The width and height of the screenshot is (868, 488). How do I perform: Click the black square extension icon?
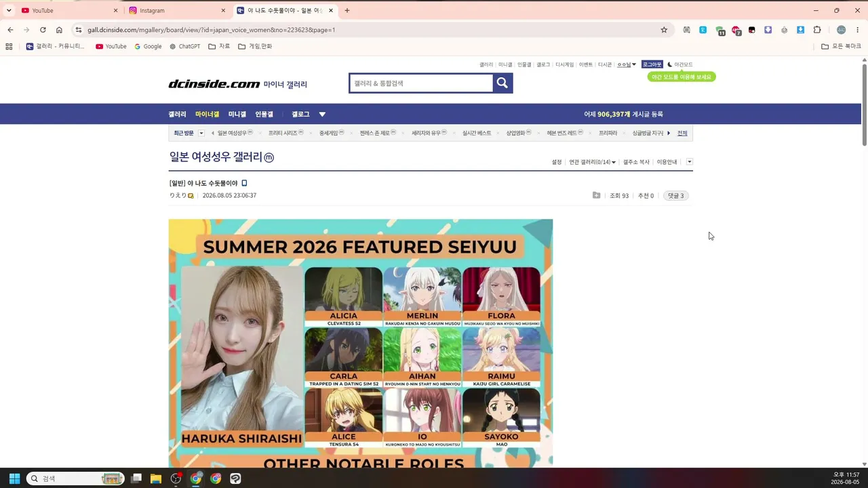[x=752, y=30]
